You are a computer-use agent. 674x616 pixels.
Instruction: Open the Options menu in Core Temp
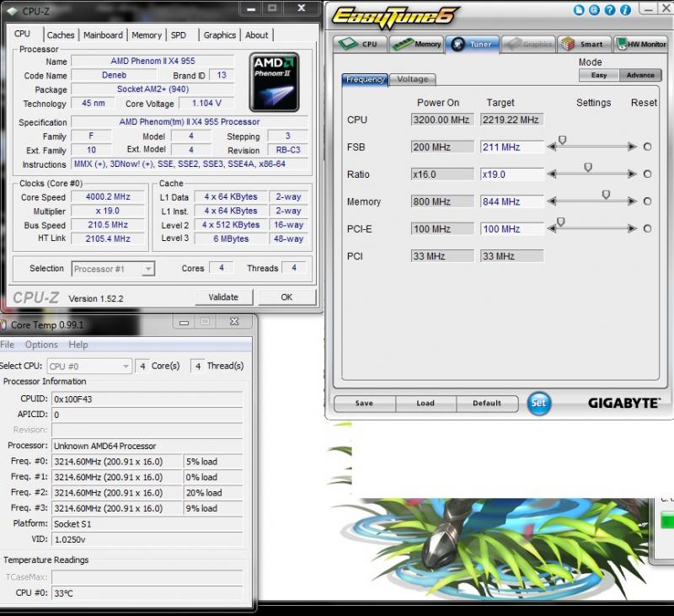click(x=41, y=345)
